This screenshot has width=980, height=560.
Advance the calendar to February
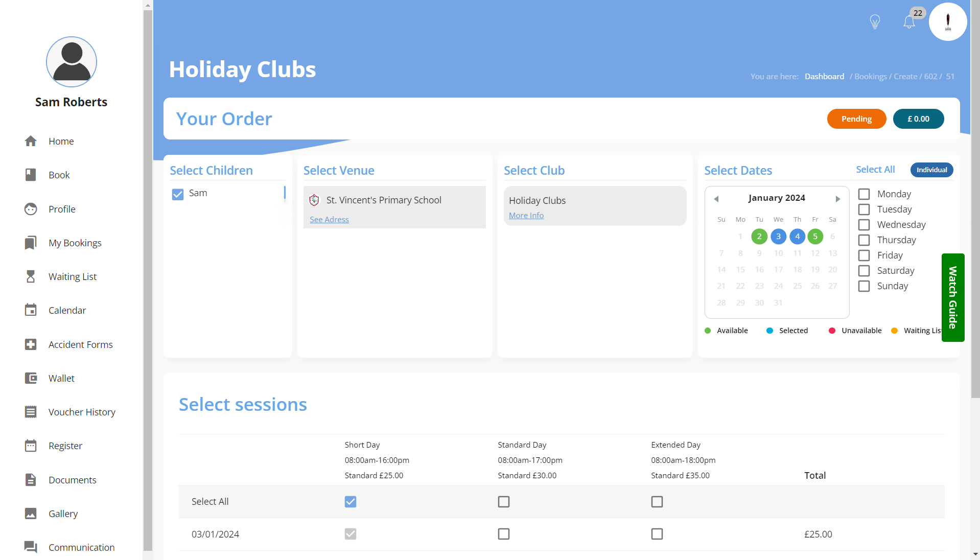coord(837,199)
